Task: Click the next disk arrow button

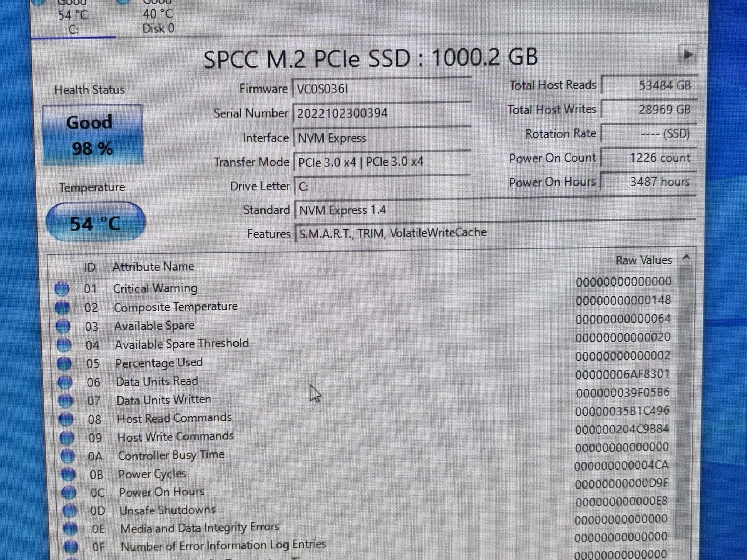Action: click(x=688, y=55)
